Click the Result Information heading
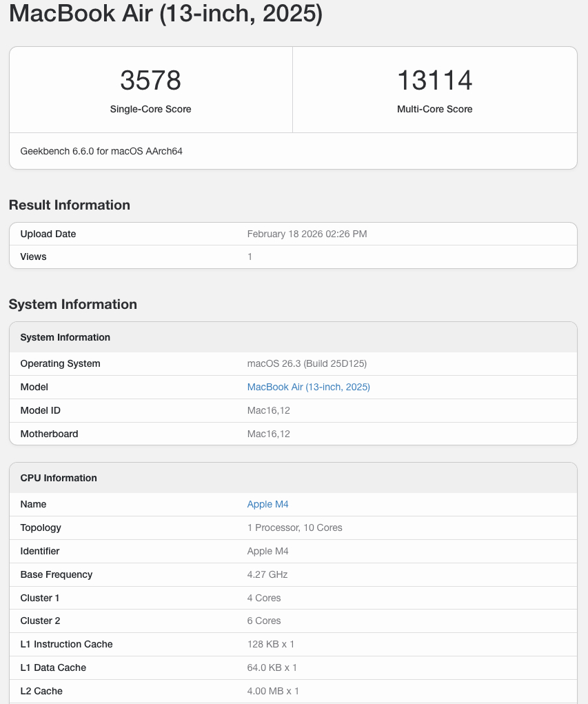The width and height of the screenshot is (588, 704). point(70,205)
